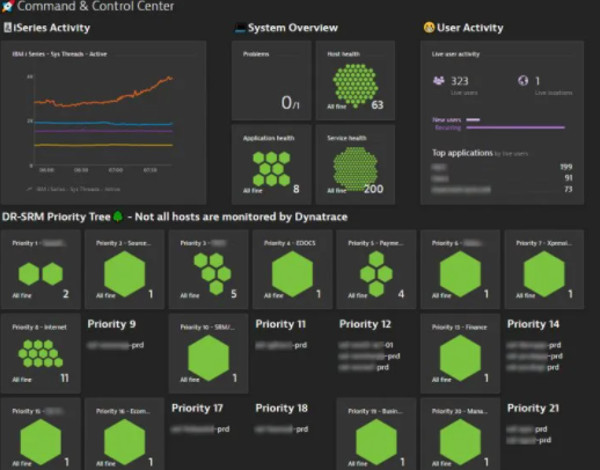
Task: Click the Priority 9 heading
Action: (x=112, y=324)
